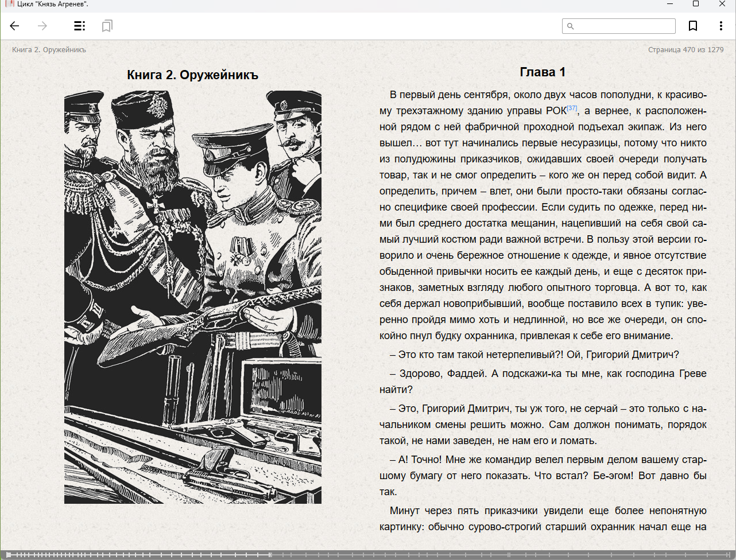Maximize the reader window
This screenshot has height=560, width=736.
695,4
